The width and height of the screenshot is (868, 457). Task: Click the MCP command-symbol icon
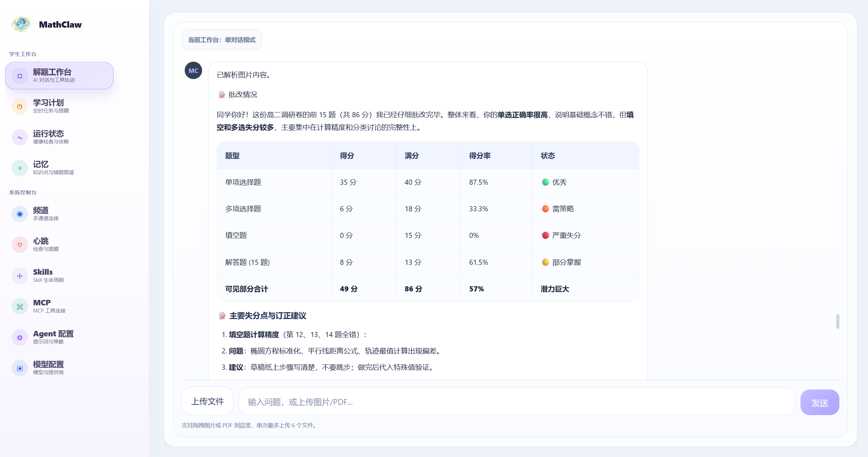pyautogui.click(x=20, y=307)
